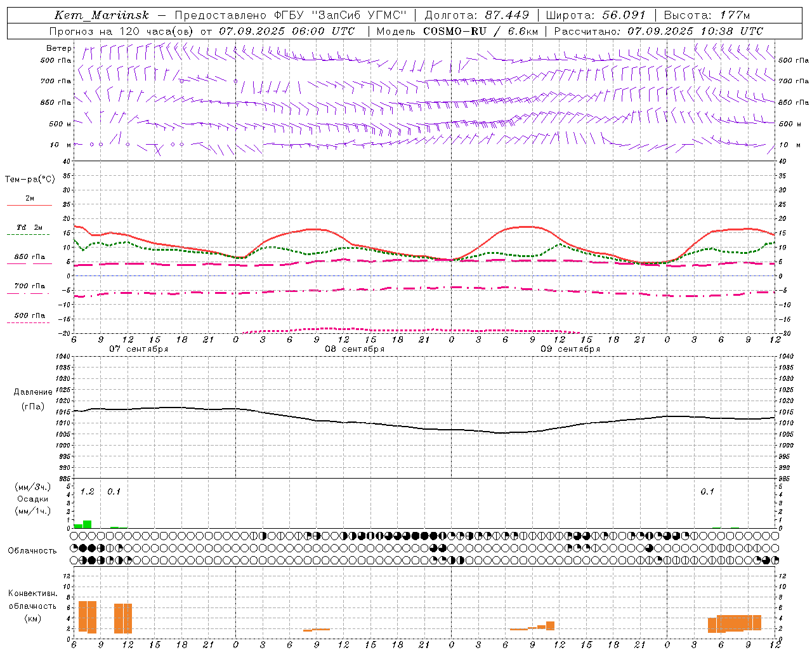Click the 10 м label left of the wind panel
812x650 pixels.
coord(60,145)
